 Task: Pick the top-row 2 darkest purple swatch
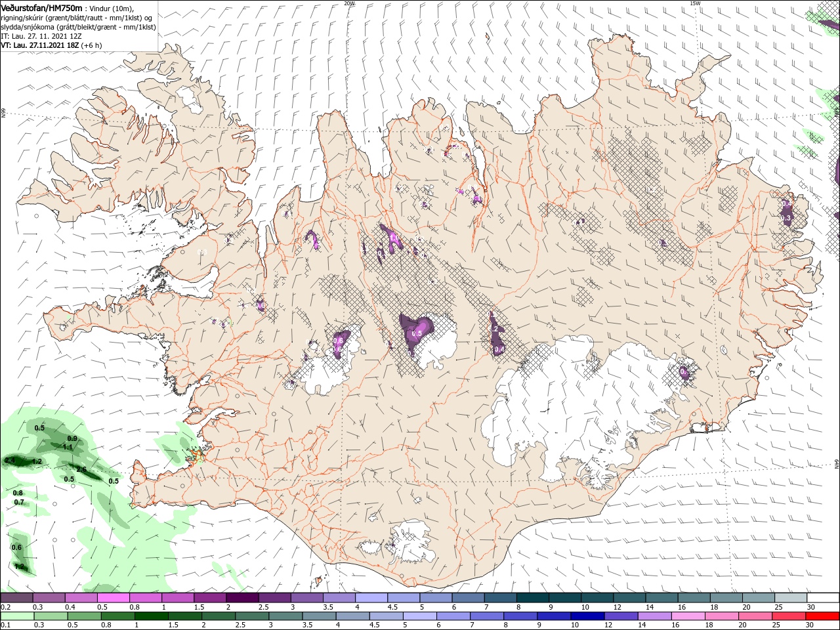click(x=241, y=598)
